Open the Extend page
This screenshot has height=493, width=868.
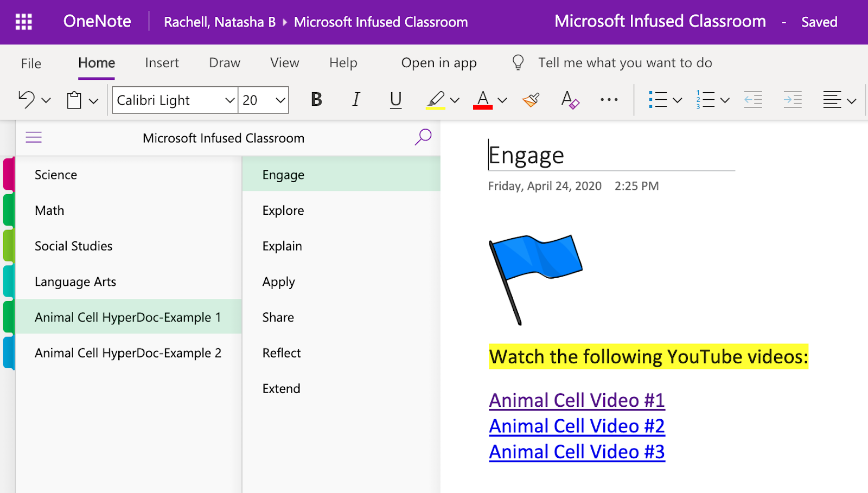coord(341,389)
